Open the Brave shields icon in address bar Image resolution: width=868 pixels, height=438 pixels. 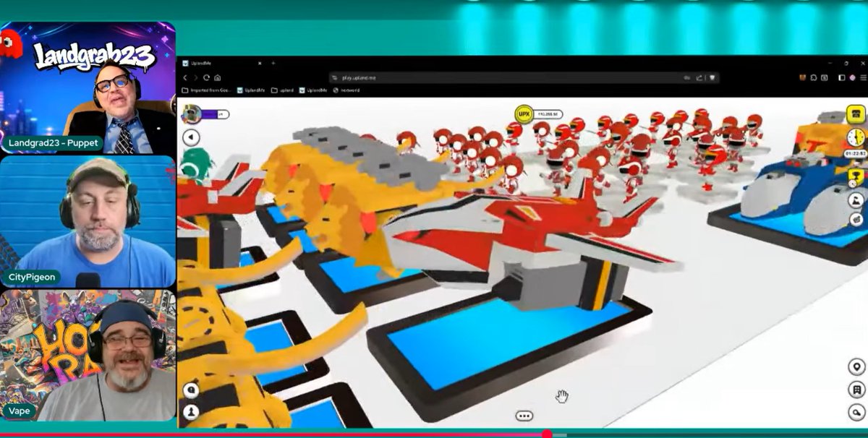click(x=712, y=77)
